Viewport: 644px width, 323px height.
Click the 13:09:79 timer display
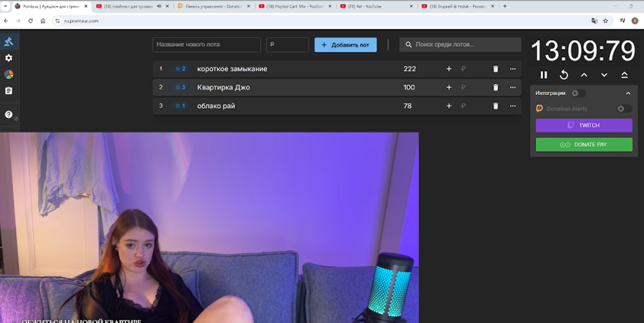pos(584,51)
